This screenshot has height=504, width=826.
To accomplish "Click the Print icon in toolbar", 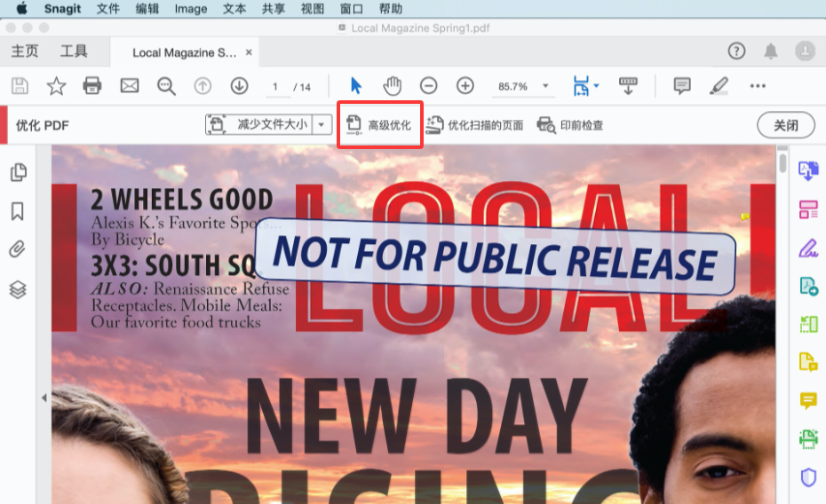I will (92, 86).
